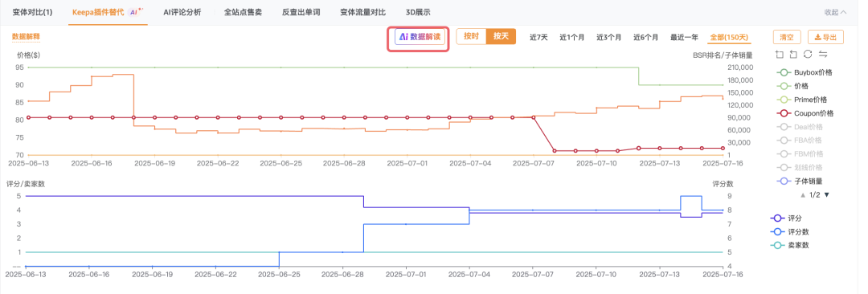Screen dimensions: 868x294
Task: Click the 评分/卖家数 axis title
Action: tap(26, 184)
